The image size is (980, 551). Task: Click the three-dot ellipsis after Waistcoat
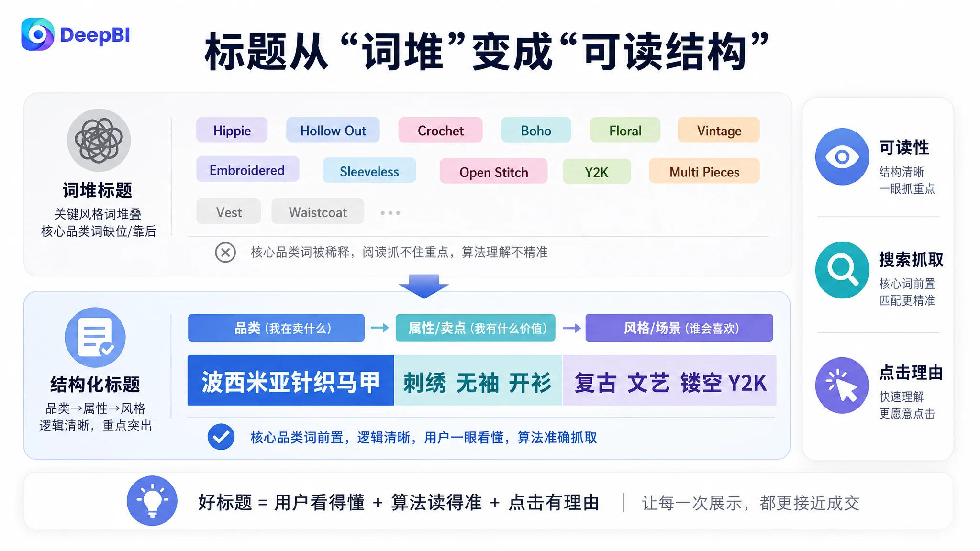390,213
